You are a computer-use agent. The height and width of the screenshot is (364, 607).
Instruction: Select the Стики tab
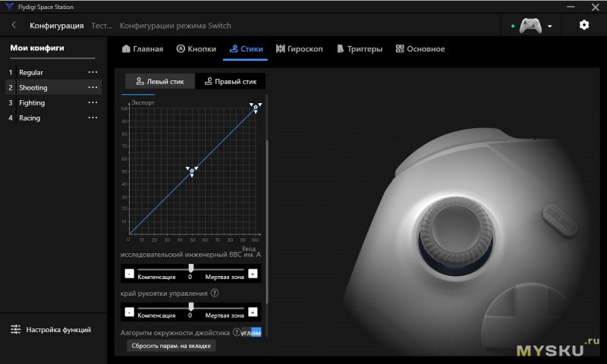(246, 49)
